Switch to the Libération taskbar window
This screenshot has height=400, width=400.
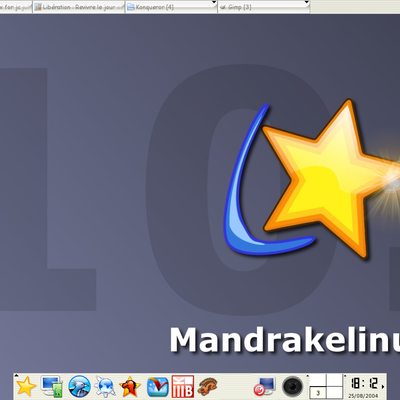coord(79,7)
